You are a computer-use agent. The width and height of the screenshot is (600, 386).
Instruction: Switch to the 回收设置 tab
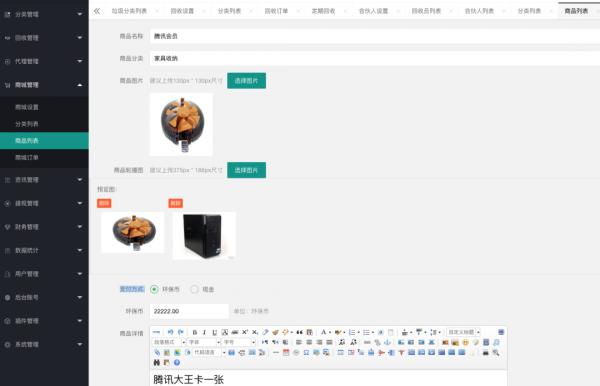tap(182, 11)
